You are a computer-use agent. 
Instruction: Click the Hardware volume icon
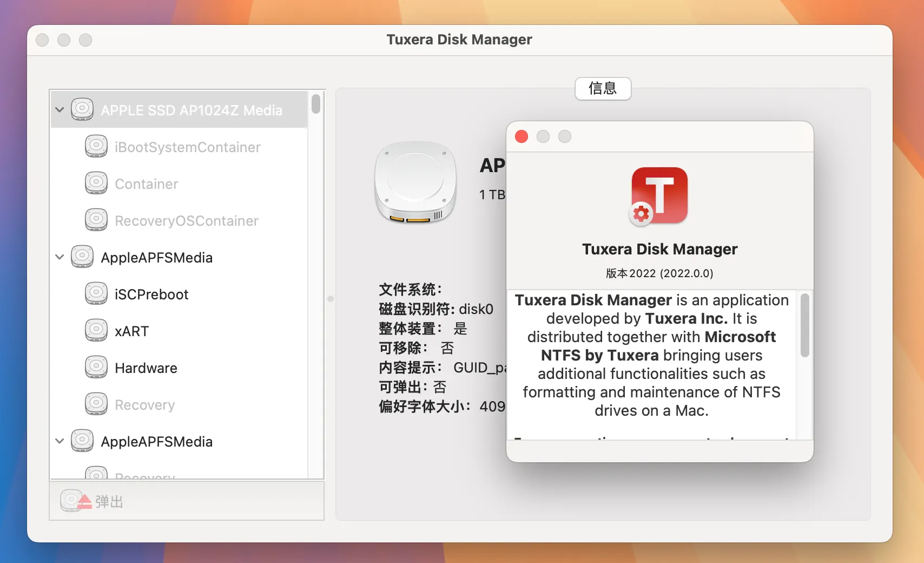tap(96, 367)
